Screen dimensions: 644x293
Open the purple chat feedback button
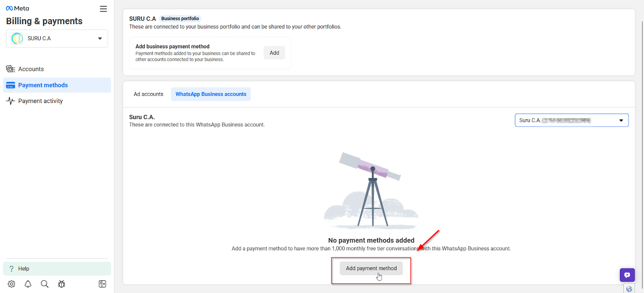[x=627, y=275]
